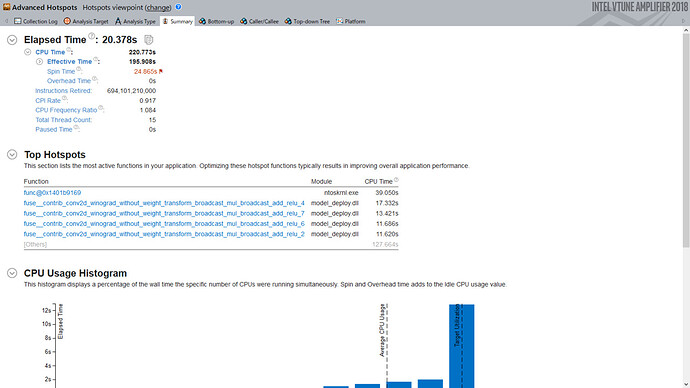Screen dimensions: 690x388
Task: Switch to the Bottom-up tab
Action: click(216, 21)
